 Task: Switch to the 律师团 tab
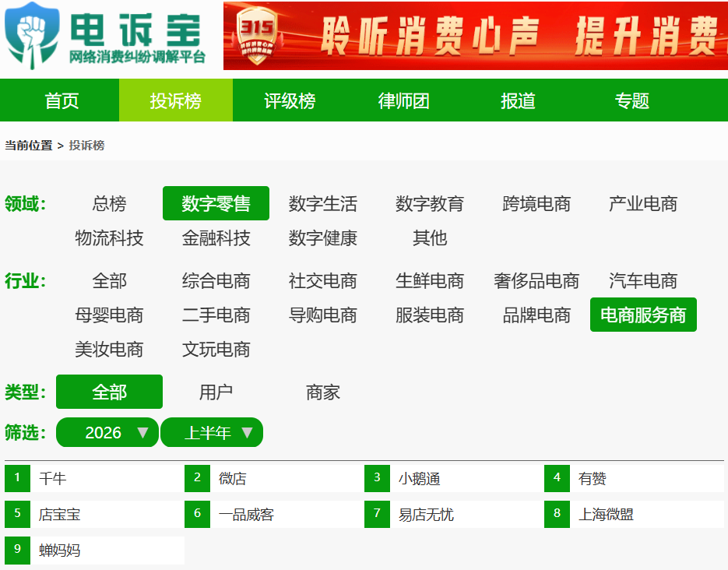coord(403,100)
